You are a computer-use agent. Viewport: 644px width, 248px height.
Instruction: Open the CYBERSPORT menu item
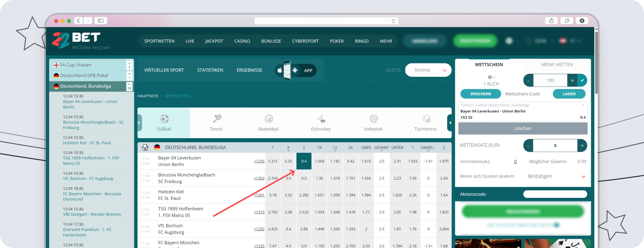pos(305,41)
